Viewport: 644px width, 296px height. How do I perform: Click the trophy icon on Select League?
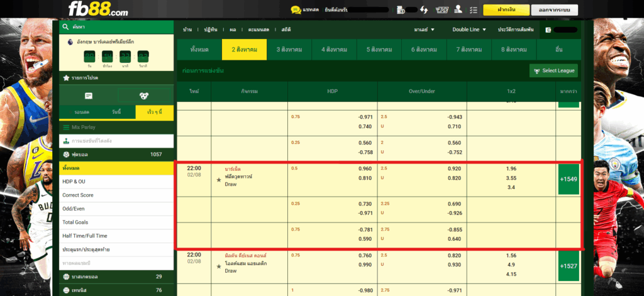pos(537,71)
